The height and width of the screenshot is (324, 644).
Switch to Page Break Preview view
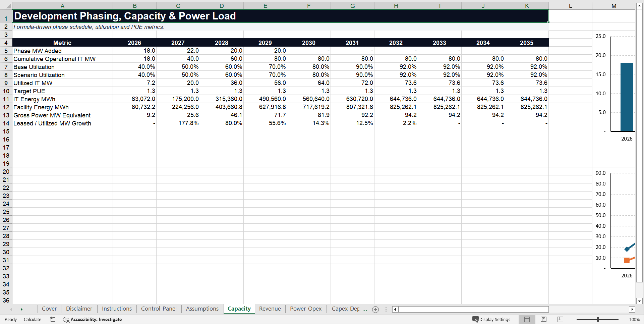click(x=560, y=319)
